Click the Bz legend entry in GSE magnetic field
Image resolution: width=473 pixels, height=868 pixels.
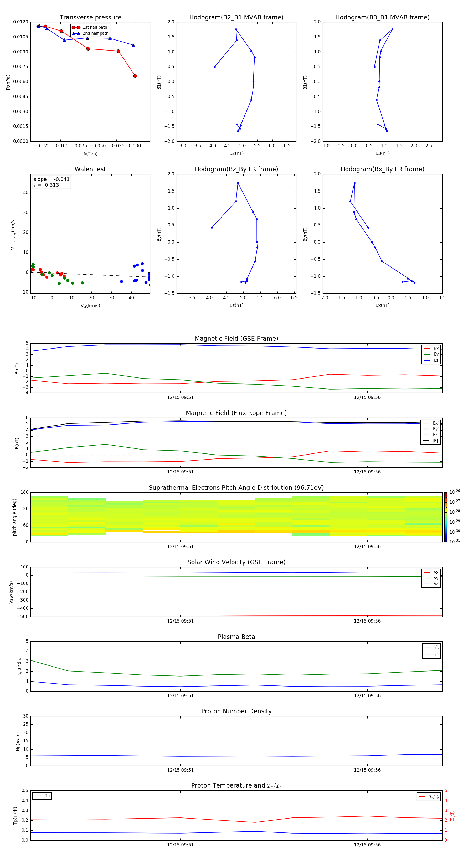pyautogui.click(x=431, y=360)
